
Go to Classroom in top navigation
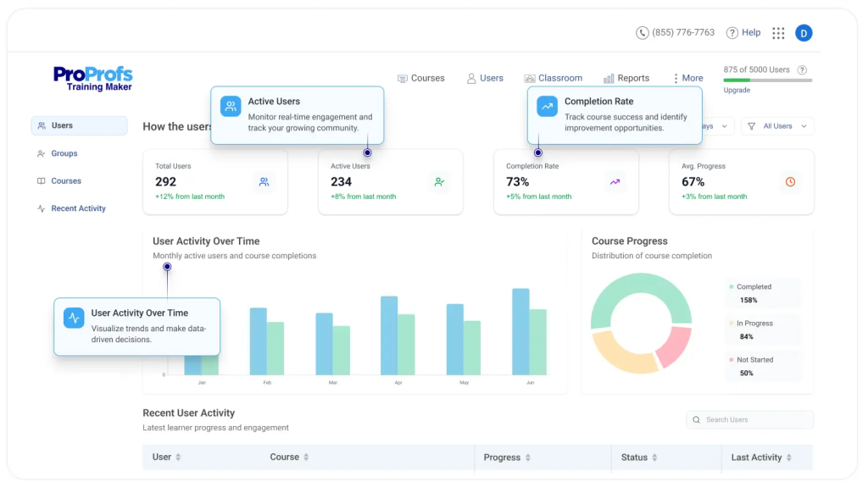click(554, 78)
